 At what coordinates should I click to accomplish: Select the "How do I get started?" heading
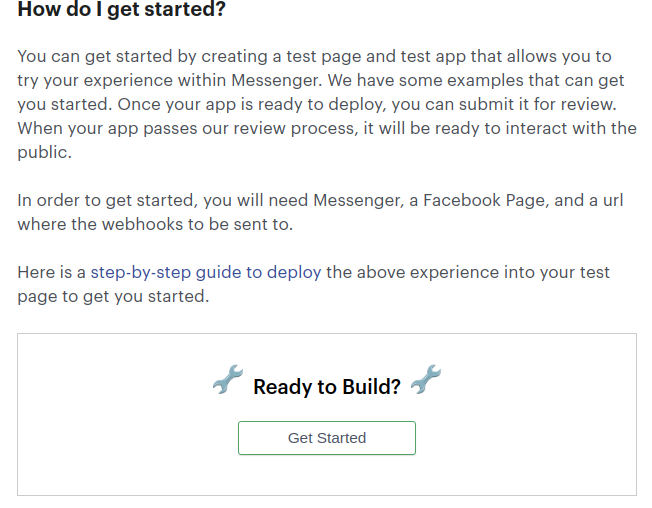point(122,12)
